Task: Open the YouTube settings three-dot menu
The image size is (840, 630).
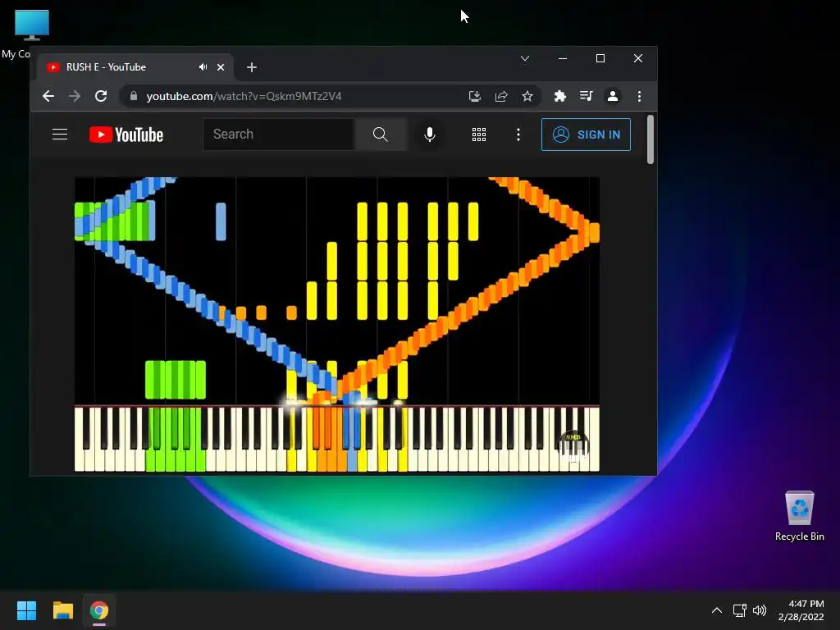Action: [518, 135]
